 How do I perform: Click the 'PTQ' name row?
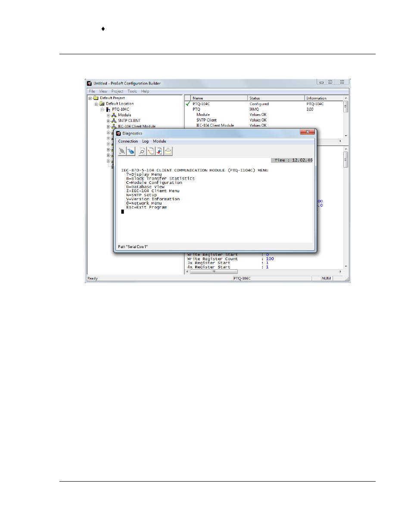click(196, 109)
